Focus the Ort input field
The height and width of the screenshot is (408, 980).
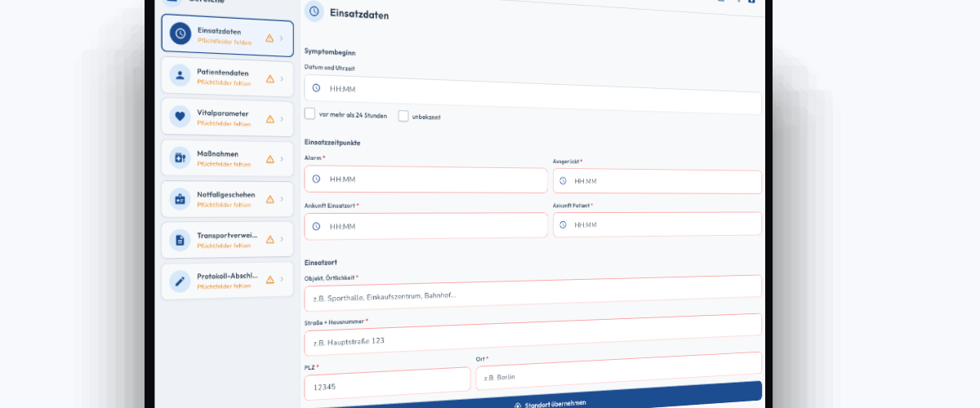619,372
